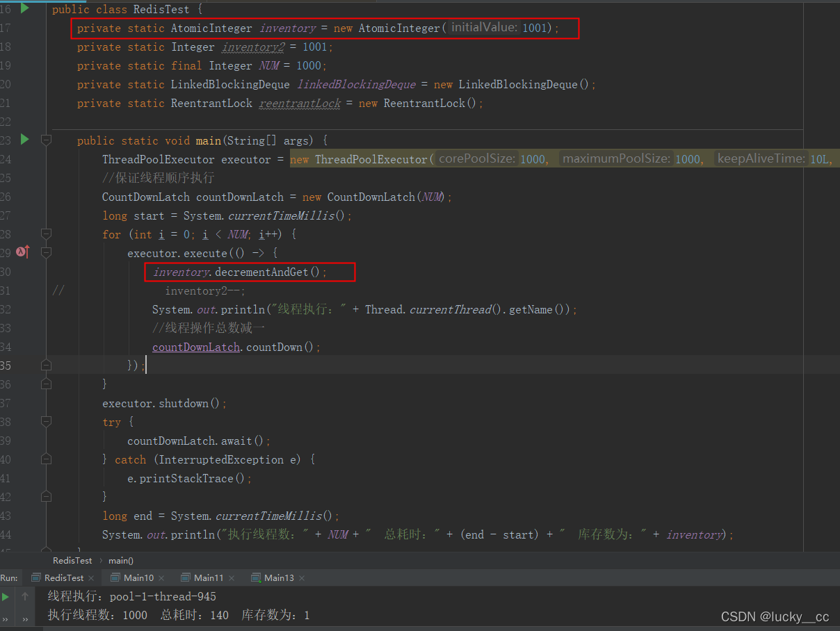Viewport: 840px width, 631px height.
Task: Click the corePoolSize parameter hint
Action: (x=477, y=159)
